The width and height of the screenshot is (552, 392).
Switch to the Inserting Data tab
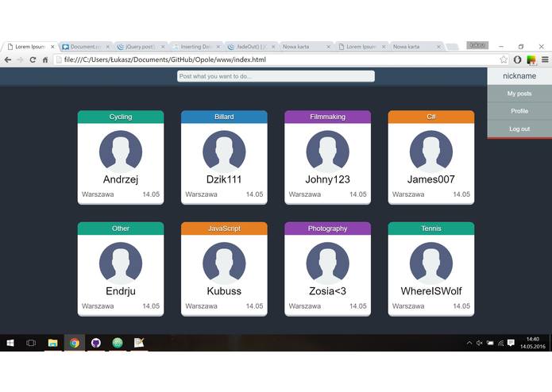195,46
